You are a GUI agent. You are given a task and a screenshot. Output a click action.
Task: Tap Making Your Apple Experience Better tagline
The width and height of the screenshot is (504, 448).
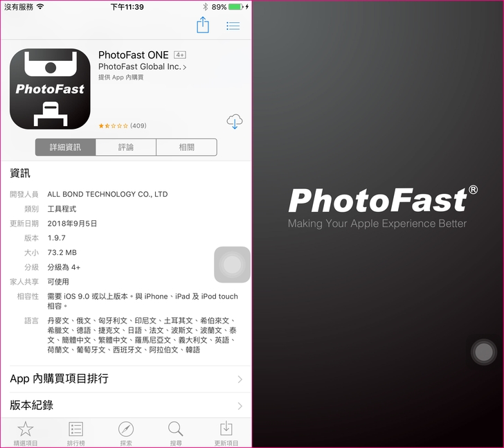(377, 224)
